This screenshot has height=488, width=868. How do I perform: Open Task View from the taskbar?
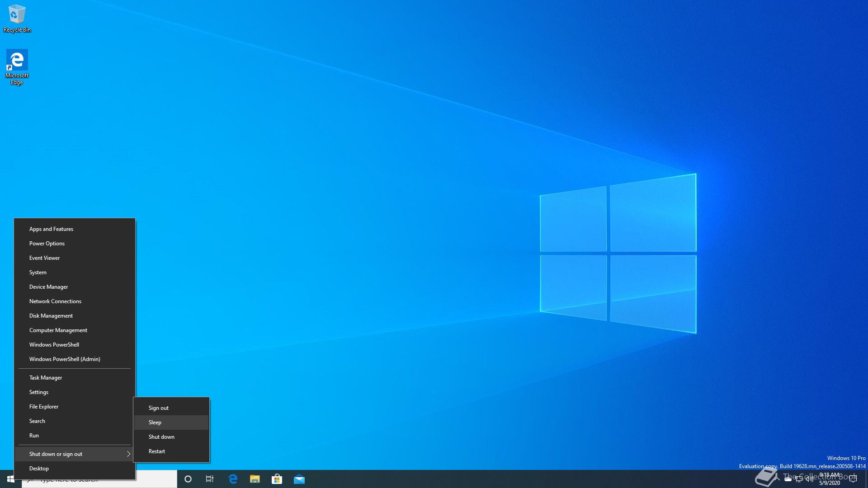click(x=210, y=479)
